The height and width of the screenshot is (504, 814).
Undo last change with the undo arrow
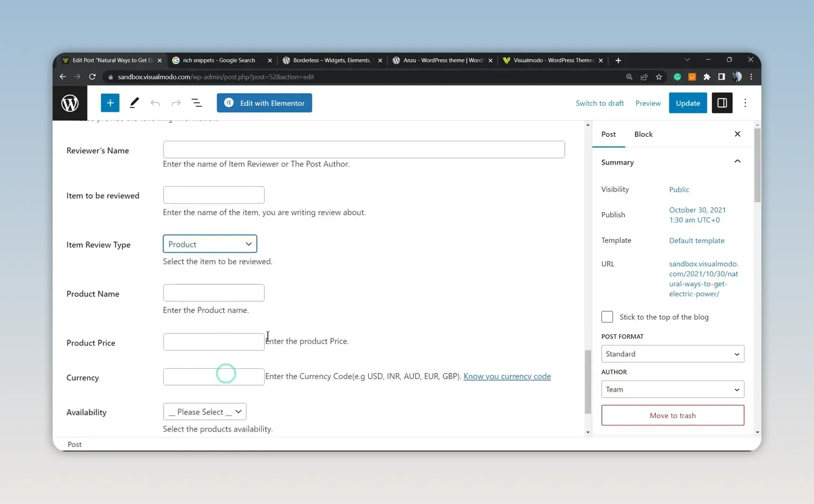[155, 103]
